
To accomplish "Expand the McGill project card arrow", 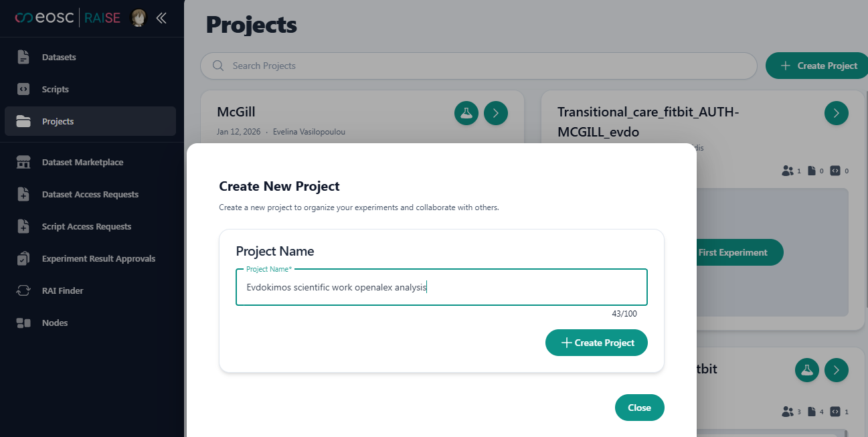I will pos(495,113).
